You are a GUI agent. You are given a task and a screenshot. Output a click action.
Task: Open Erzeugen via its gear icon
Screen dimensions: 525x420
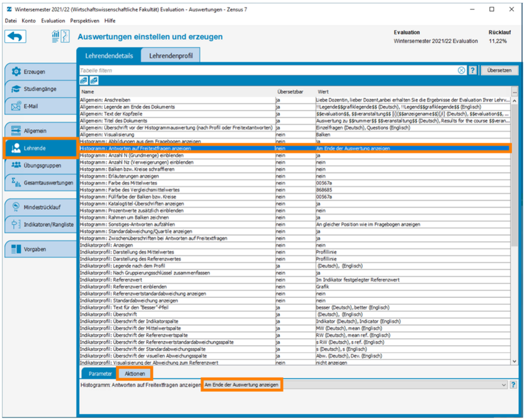point(16,71)
